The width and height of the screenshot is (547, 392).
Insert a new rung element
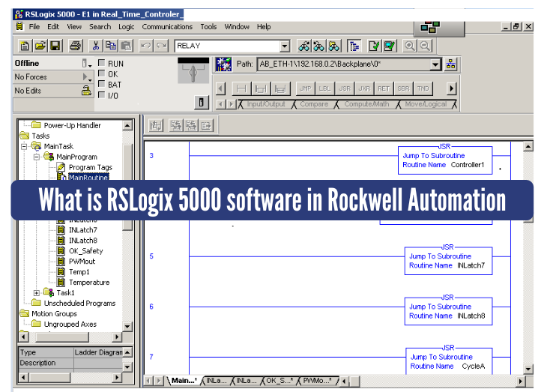(241, 88)
